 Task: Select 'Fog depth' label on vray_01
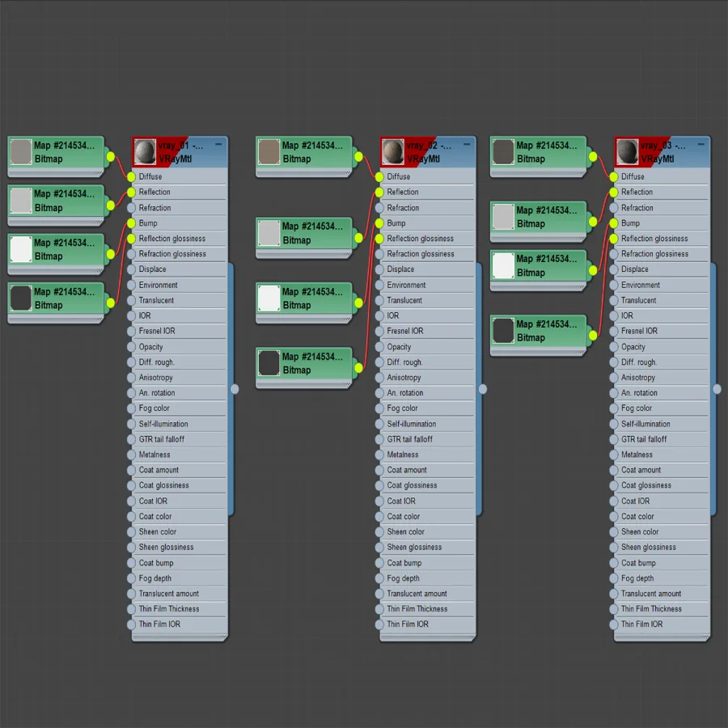pyautogui.click(x=155, y=578)
